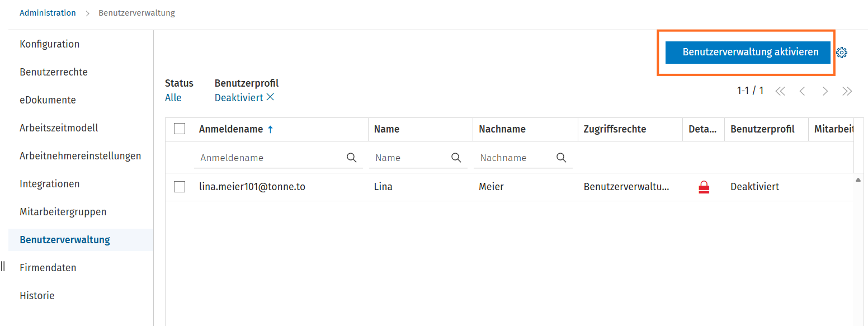The image size is (868, 326).
Task: Go to the first page
Action: click(780, 91)
